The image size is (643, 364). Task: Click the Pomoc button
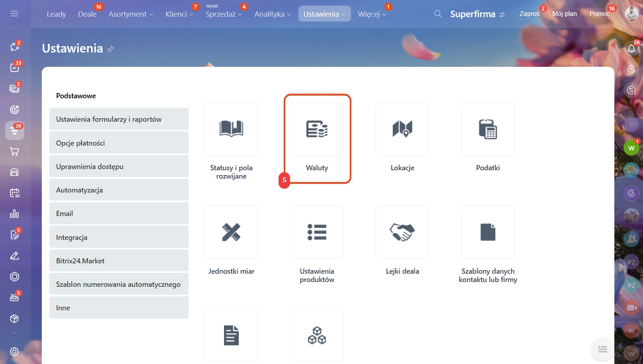599,14
